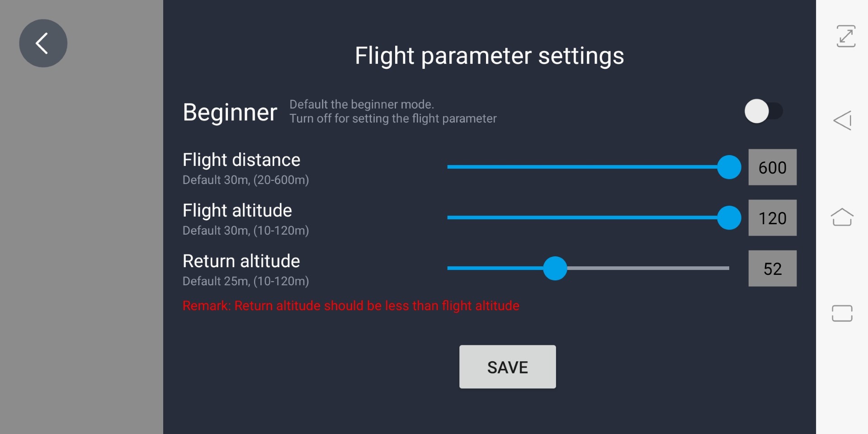Click the grey unfilled Return altitude track
Image resolution: width=868 pixels, height=434 pixels.
(x=646, y=268)
